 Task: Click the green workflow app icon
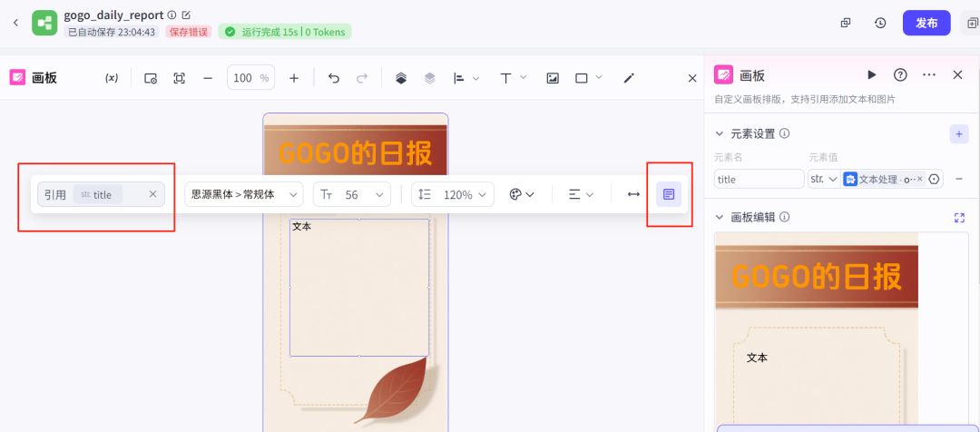coord(44,23)
